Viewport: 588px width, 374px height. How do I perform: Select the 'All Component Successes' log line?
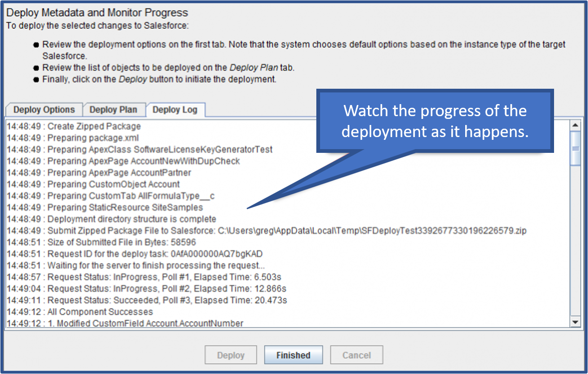pos(80,312)
